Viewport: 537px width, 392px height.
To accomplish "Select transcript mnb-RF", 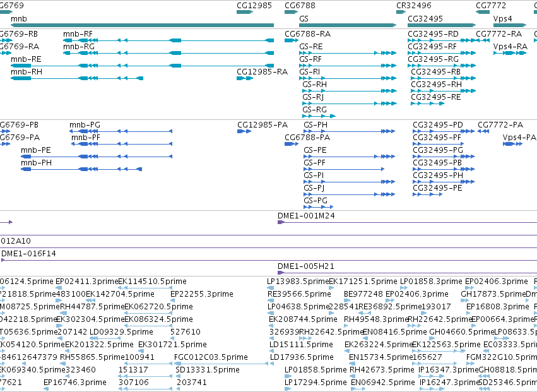I will pos(168,40).
